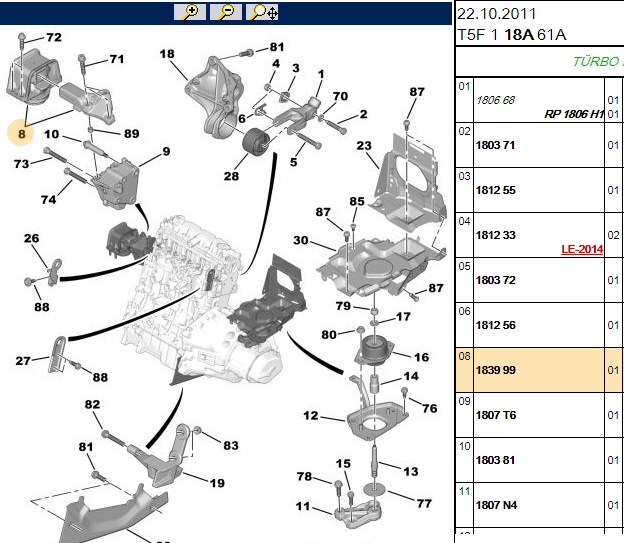Click callout number 16 beside the mount
This screenshot has width=624, height=543.
tap(421, 357)
